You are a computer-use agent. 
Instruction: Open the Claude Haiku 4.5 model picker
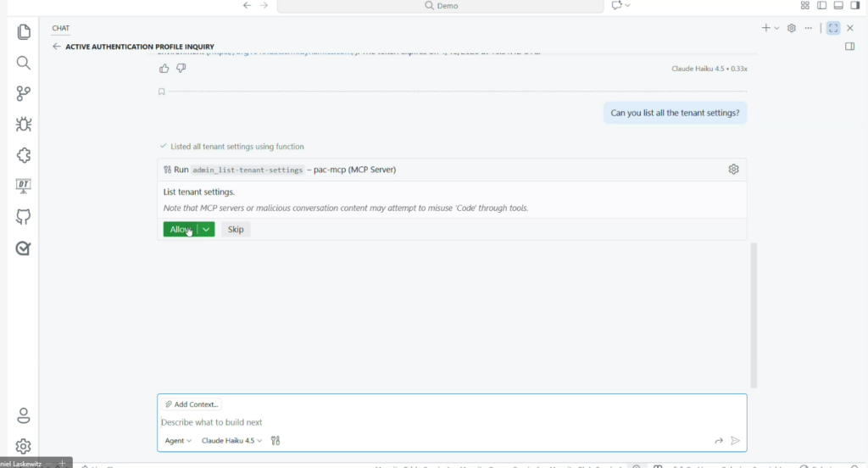231,441
